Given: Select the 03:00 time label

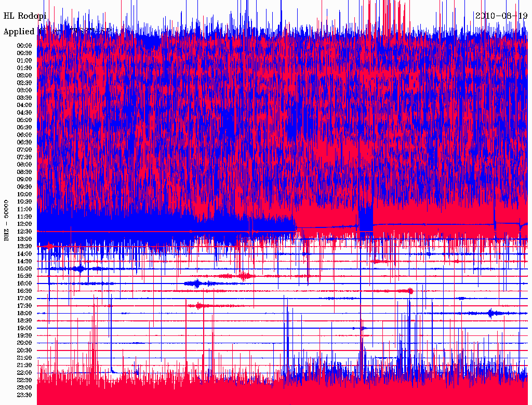Looking at the screenshot, I should [24, 90].
